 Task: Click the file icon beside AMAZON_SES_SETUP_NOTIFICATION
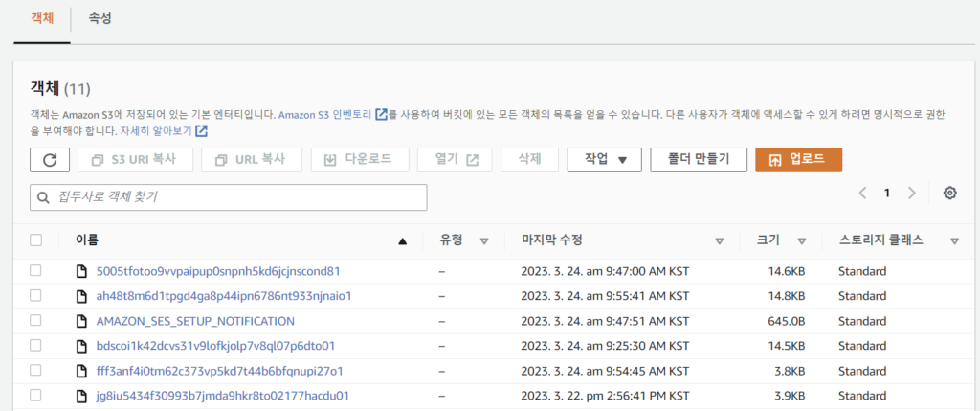coord(82,321)
